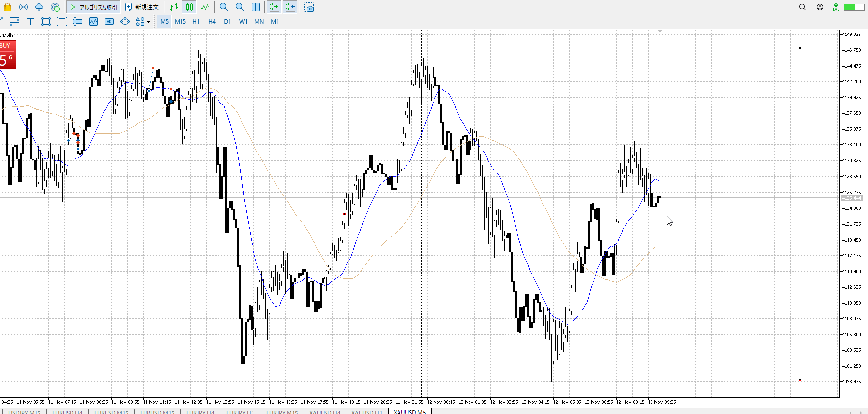Select the text label drawing tool
The height and width of the screenshot is (414, 868).
click(x=30, y=21)
